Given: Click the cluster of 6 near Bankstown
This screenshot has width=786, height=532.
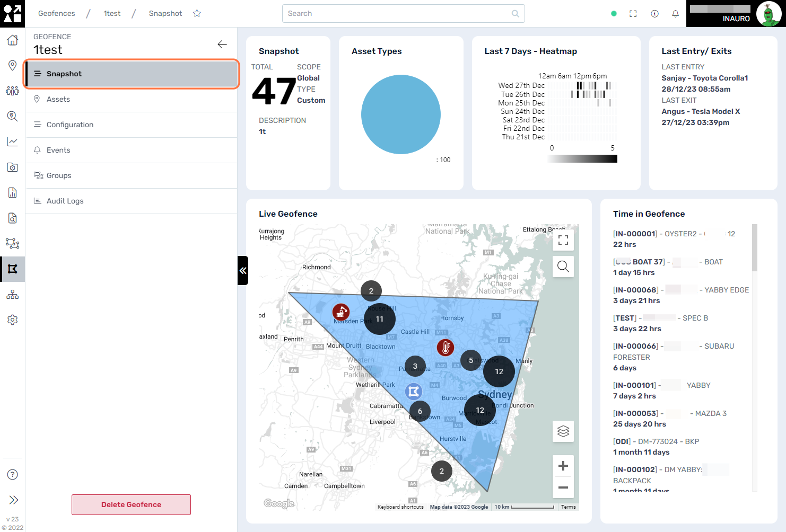Looking at the screenshot, I should click(420, 411).
